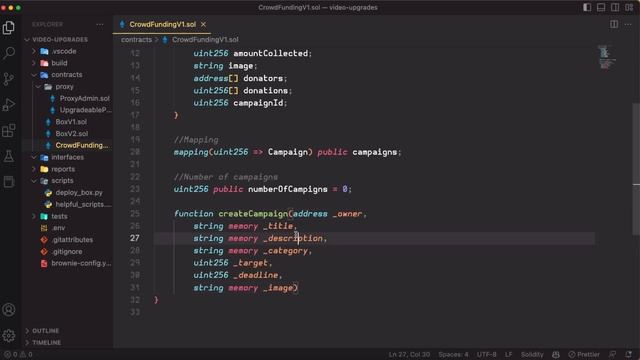
Task: Expand the tests folder
Action: (x=59, y=216)
